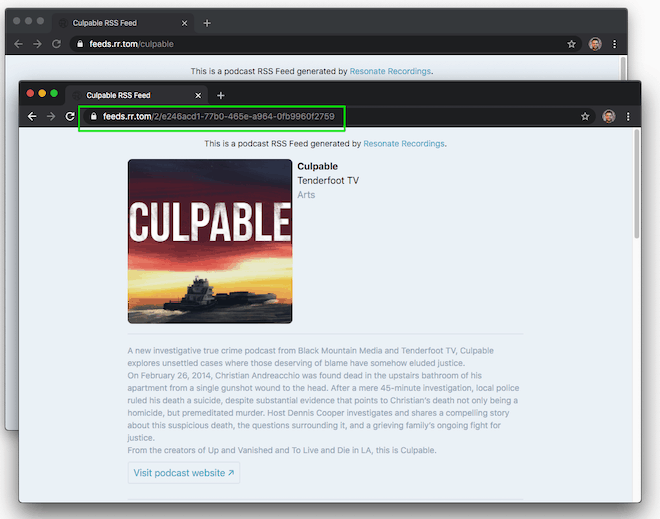Click the Culpable podcast cover artwork
The image size is (660, 519).
(210, 241)
